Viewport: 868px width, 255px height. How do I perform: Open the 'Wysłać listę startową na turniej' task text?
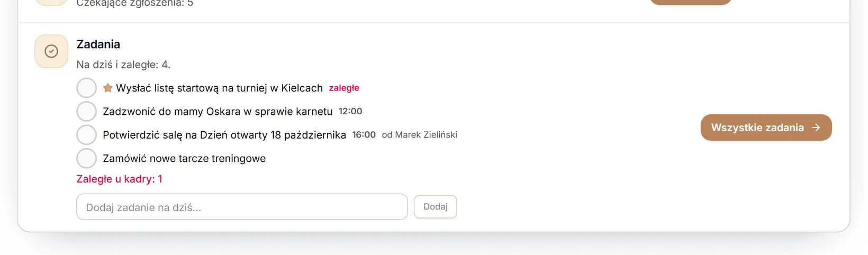(219, 88)
